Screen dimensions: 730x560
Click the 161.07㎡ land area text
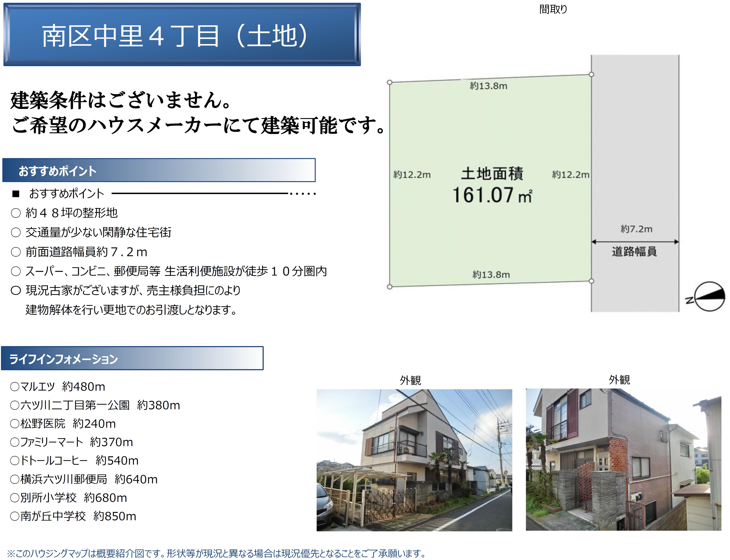[492, 195]
